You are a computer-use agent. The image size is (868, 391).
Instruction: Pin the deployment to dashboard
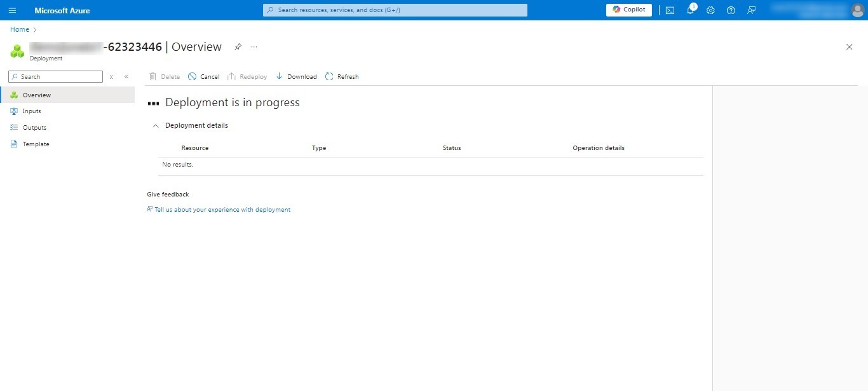tap(238, 47)
